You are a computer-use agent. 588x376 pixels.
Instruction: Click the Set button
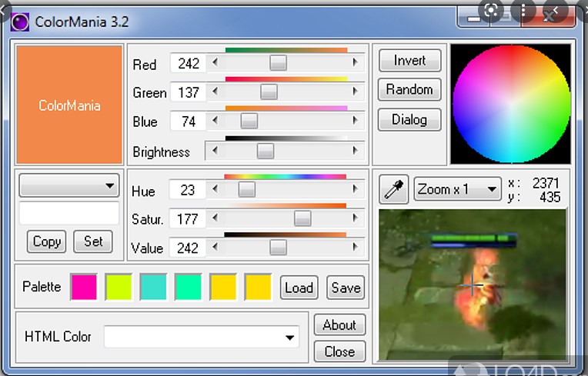click(x=93, y=241)
